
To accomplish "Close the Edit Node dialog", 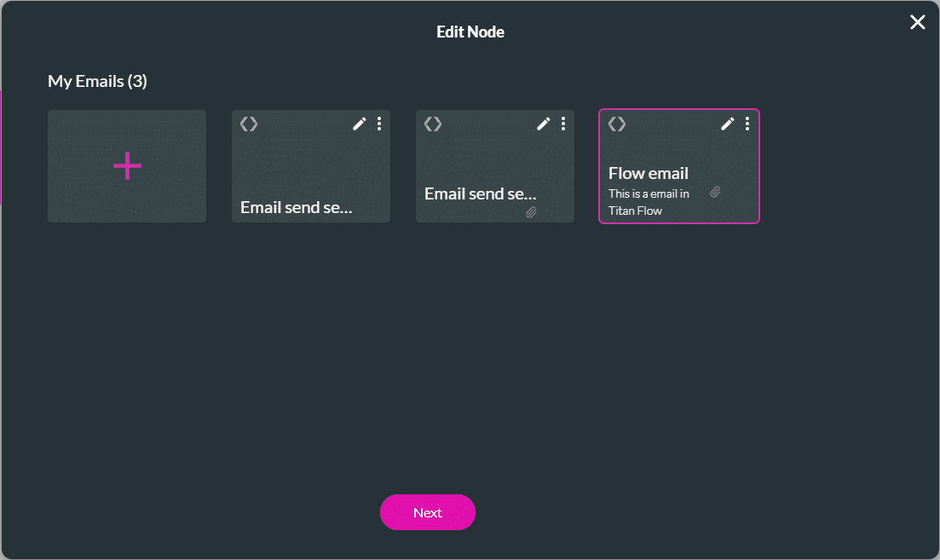I will pos(917,22).
